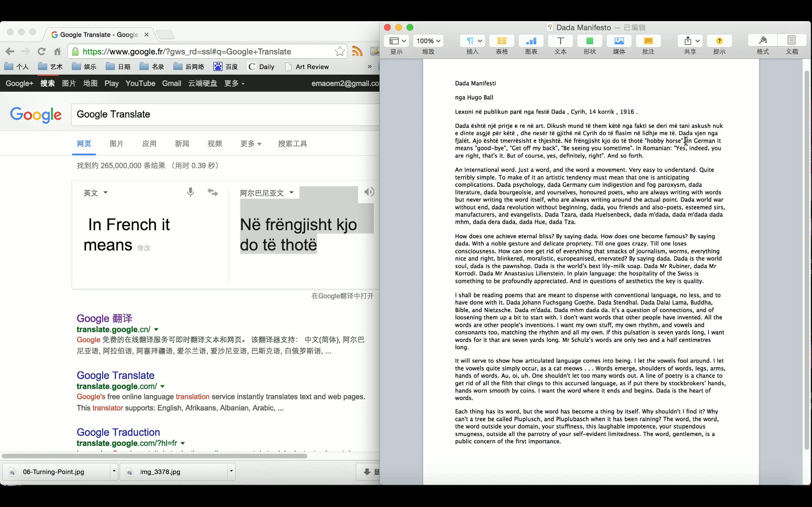
Task: Open the Media picker icon
Action: click(619, 41)
